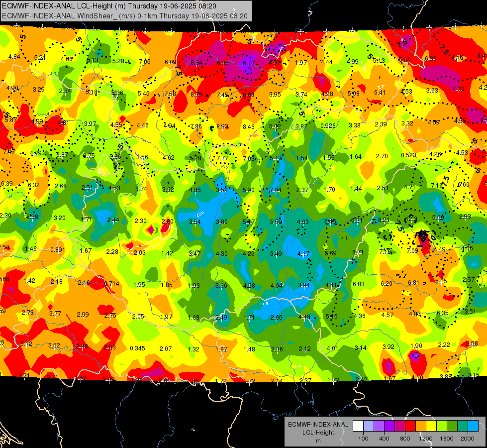Click the wind shear value 8.93

pyautogui.click(x=222, y=126)
